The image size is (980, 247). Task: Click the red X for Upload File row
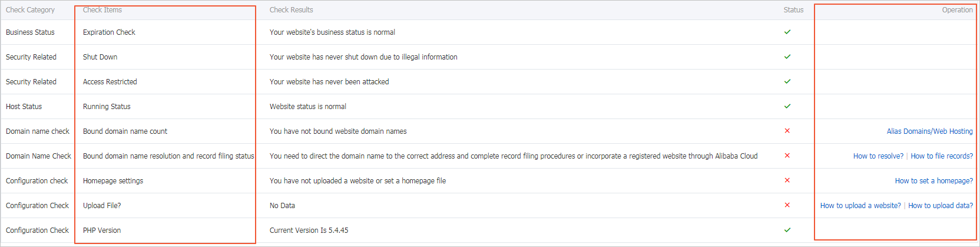(787, 205)
